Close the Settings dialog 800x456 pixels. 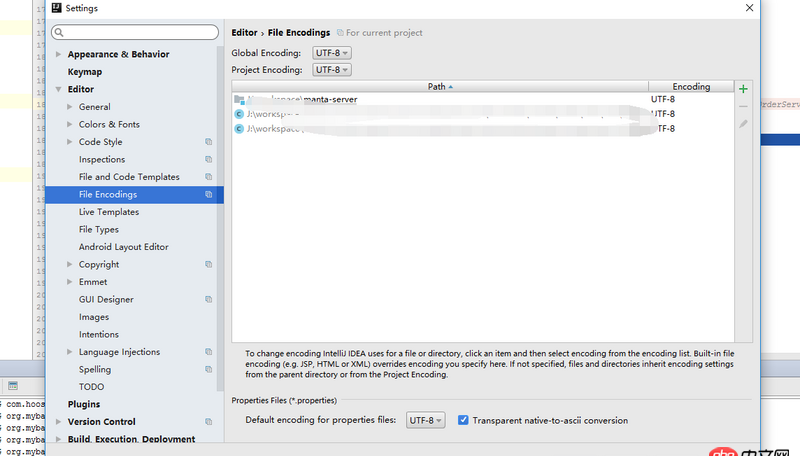coord(749,8)
